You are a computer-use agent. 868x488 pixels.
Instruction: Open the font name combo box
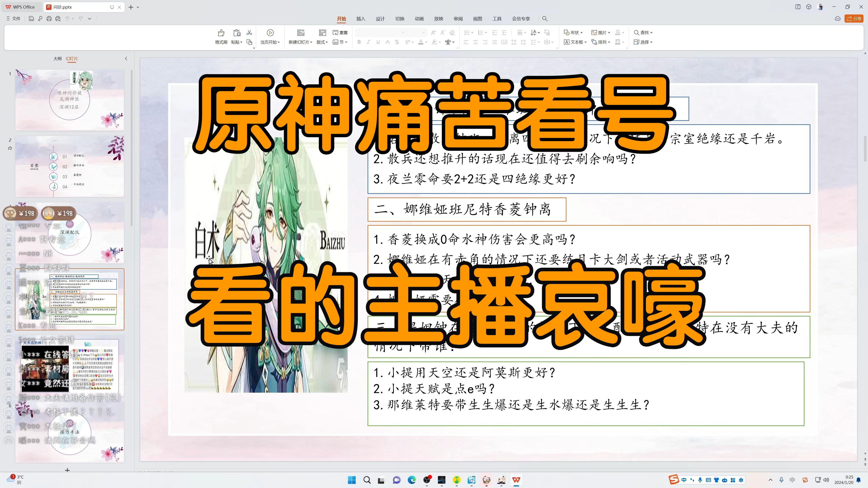(380, 33)
